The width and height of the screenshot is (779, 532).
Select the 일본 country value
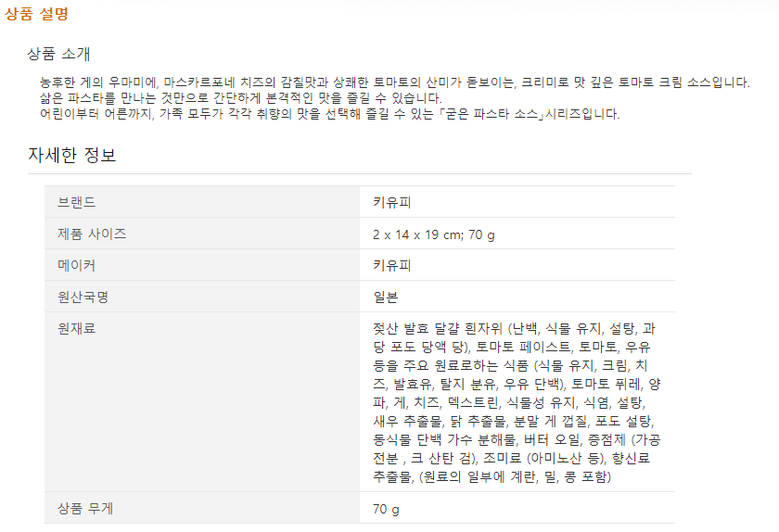385,297
